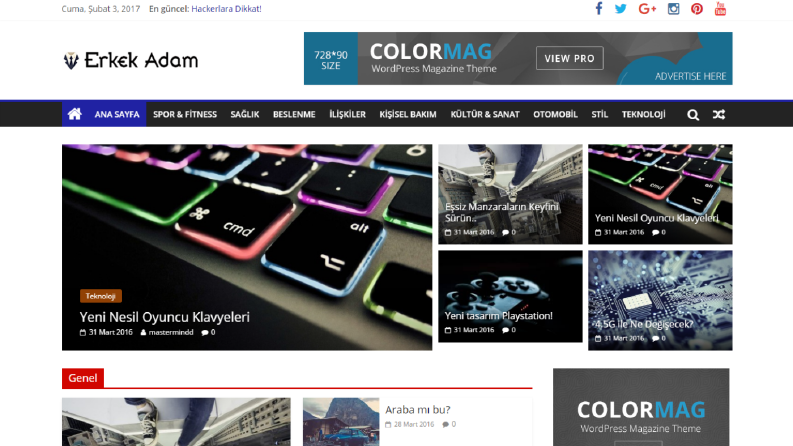The width and height of the screenshot is (793, 446).
Task: Click the comment count on Playstation post
Action: click(x=509, y=330)
